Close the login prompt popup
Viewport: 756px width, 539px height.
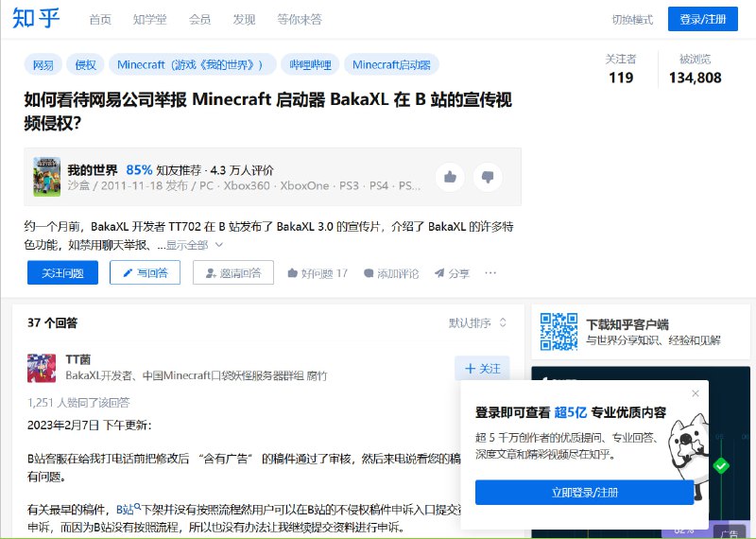pos(696,393)
